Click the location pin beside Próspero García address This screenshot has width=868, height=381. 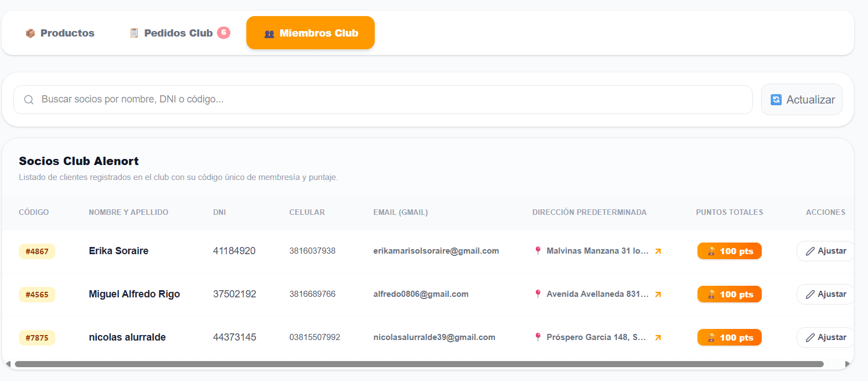(x=538, y=337)
